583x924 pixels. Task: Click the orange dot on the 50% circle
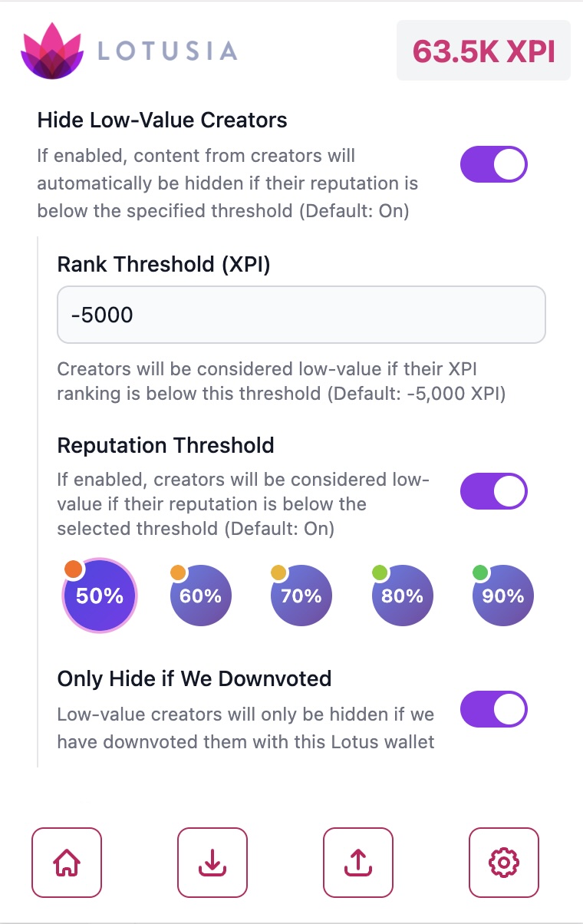(x=75, y=568)
